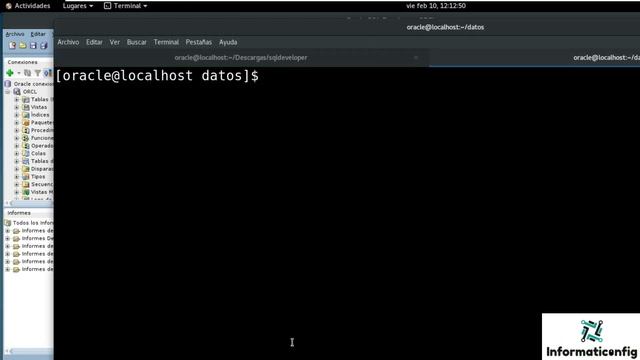Click the filter funnel icon in Conexiones panel
Screen dimensions: 640x360
coord(38,73)
